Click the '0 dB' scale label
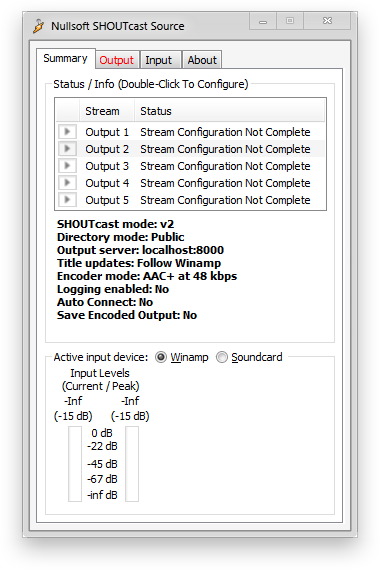 tap(102, 433)
